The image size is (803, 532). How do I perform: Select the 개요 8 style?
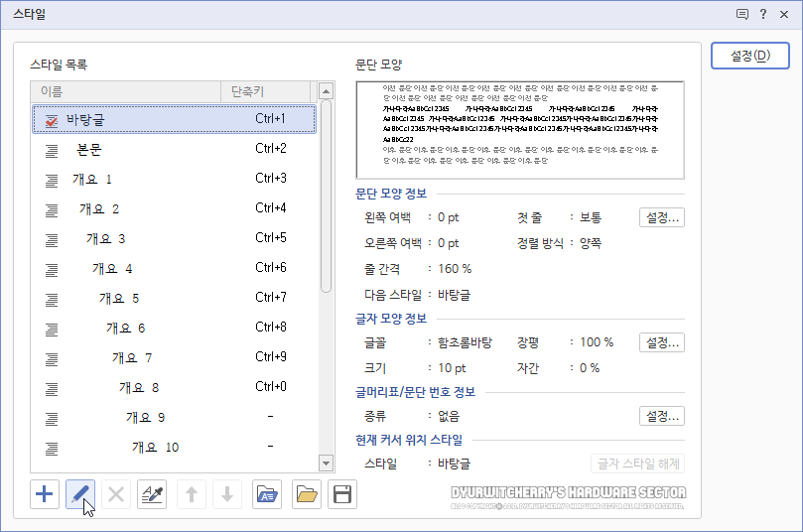click(174, 387)
